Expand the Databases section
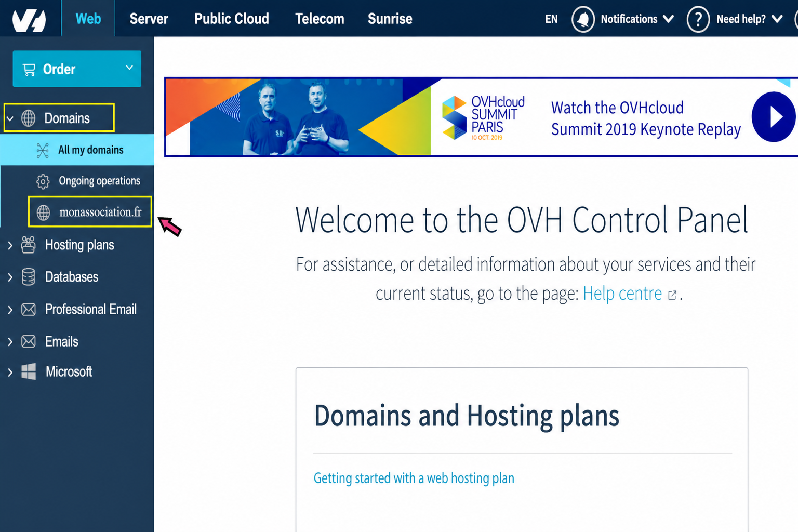 coord(10,277)
